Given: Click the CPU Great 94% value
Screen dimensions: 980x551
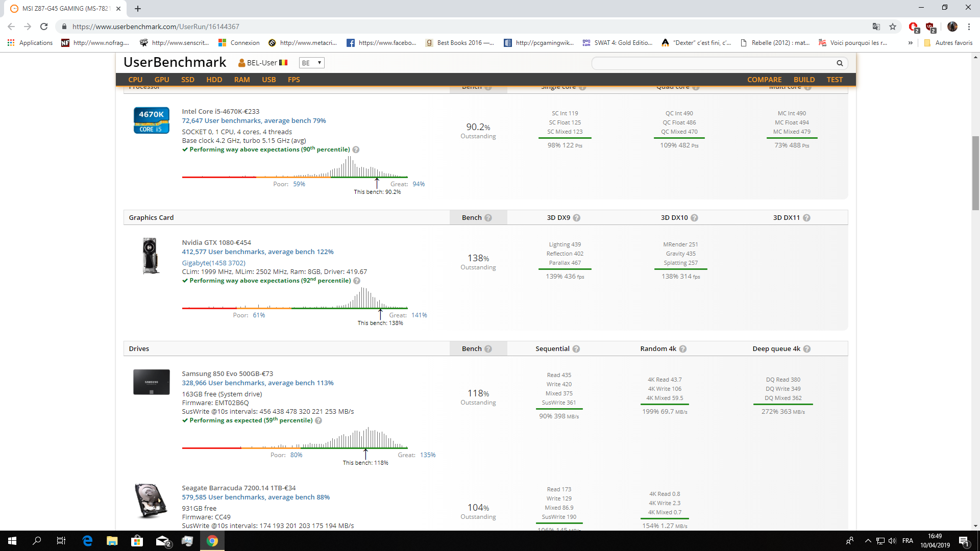Looking at the screenshot, I should 419,184.
